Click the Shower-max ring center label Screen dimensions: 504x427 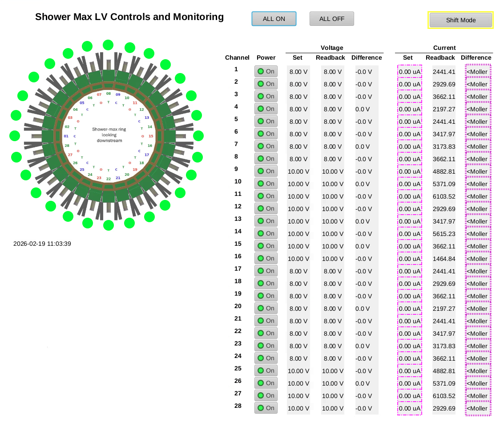tap(109, 135)
